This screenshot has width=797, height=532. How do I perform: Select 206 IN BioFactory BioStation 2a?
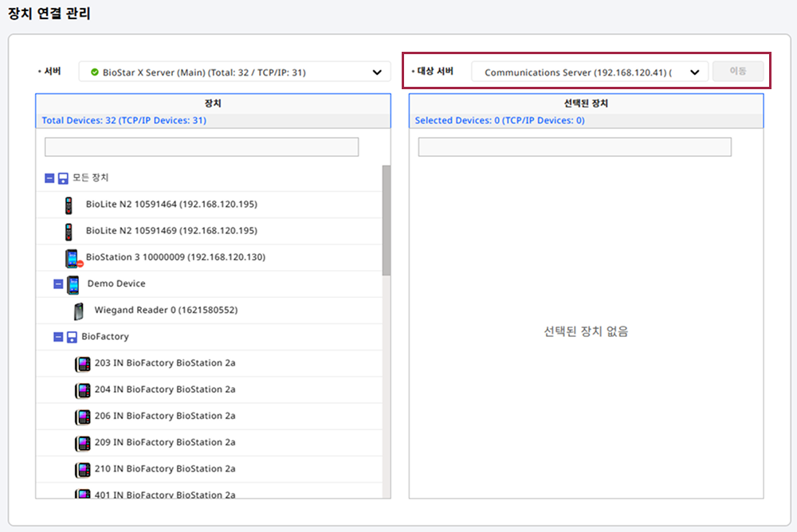165,416
